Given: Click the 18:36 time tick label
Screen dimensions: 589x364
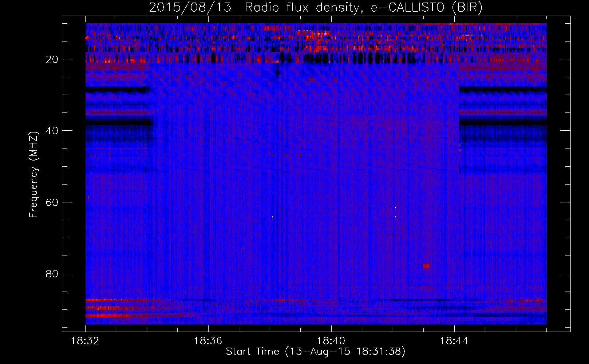Looking at the screenshot, I should coord(208,341).
